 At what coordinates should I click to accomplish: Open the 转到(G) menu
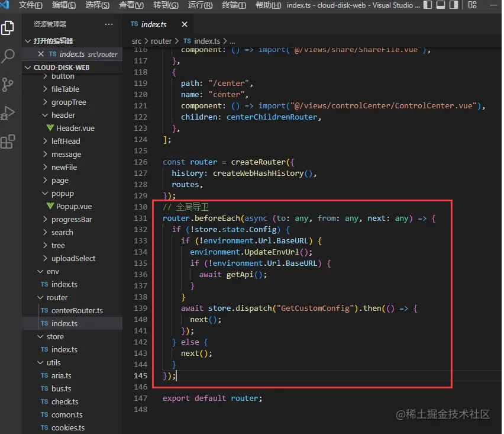click(166, 5)
